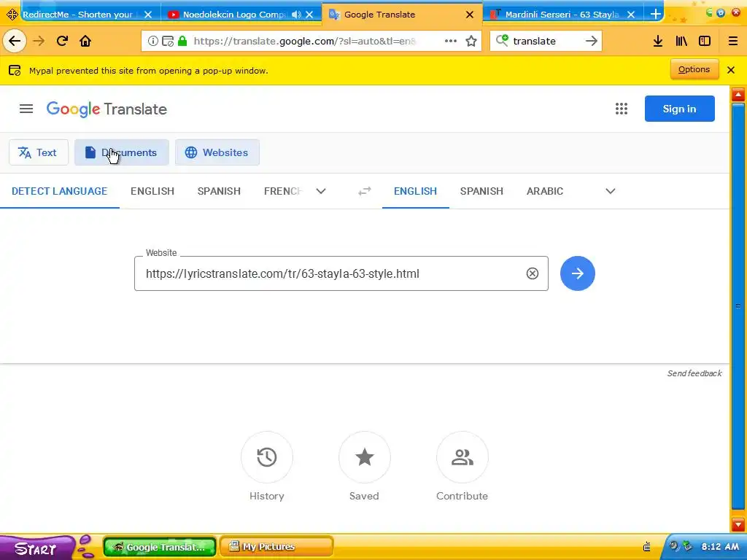Dismiss the pop-up blocked notification bar
Viewport: 747px width, 560px height.
731,70
